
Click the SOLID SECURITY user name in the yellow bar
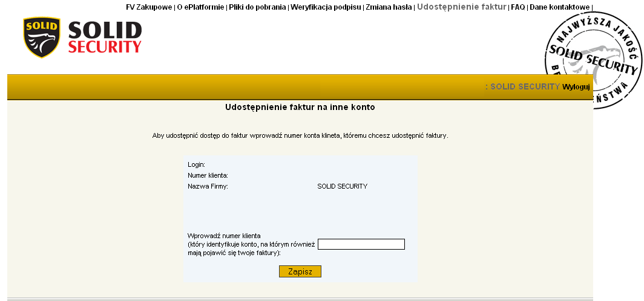click(525, 87)
